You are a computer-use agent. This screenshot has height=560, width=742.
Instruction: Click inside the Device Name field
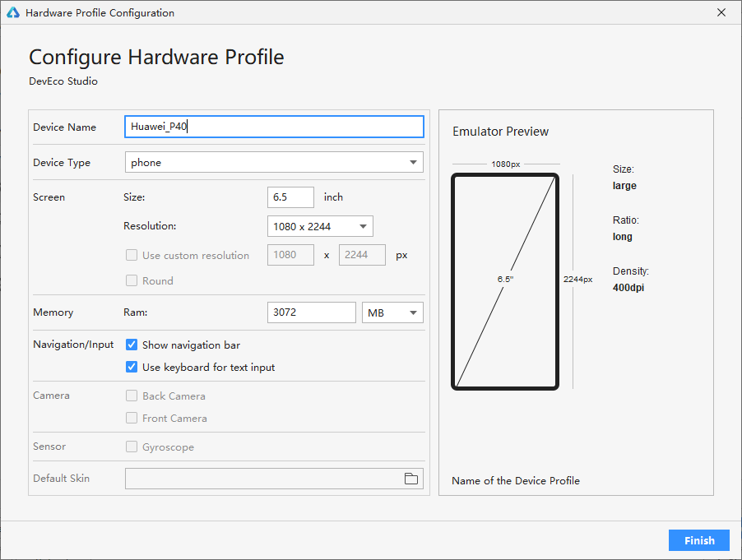274,127
